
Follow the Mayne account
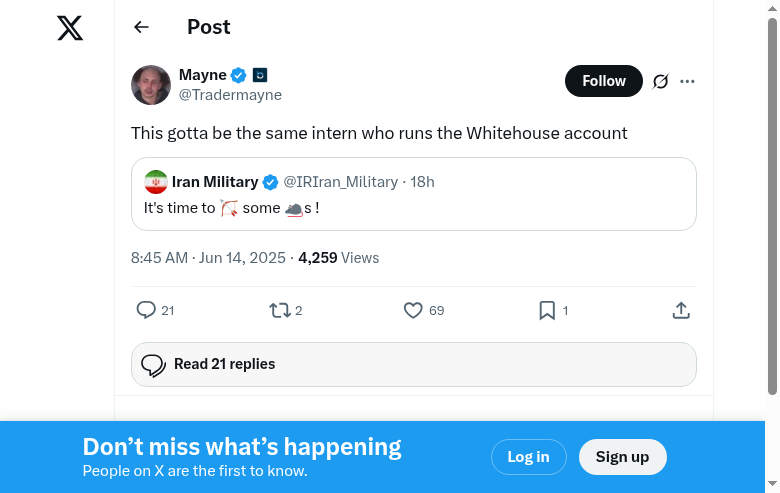[x=603, y=81]
